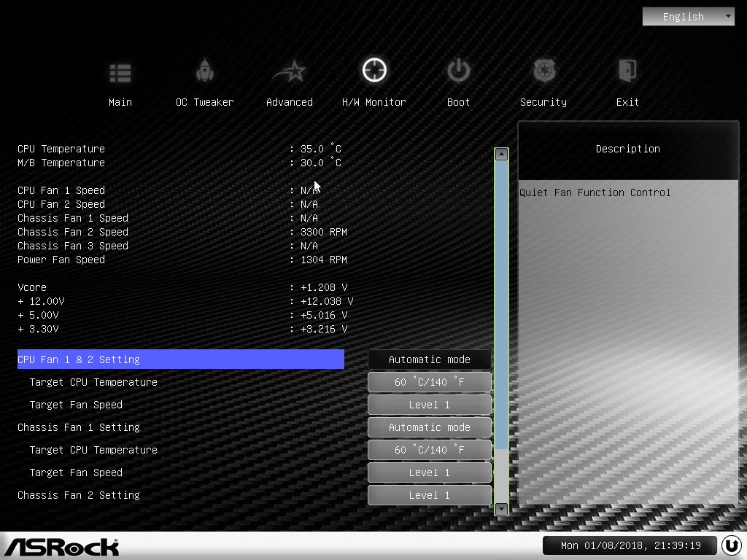Open the OC Tweaker rocket icon

205,71
